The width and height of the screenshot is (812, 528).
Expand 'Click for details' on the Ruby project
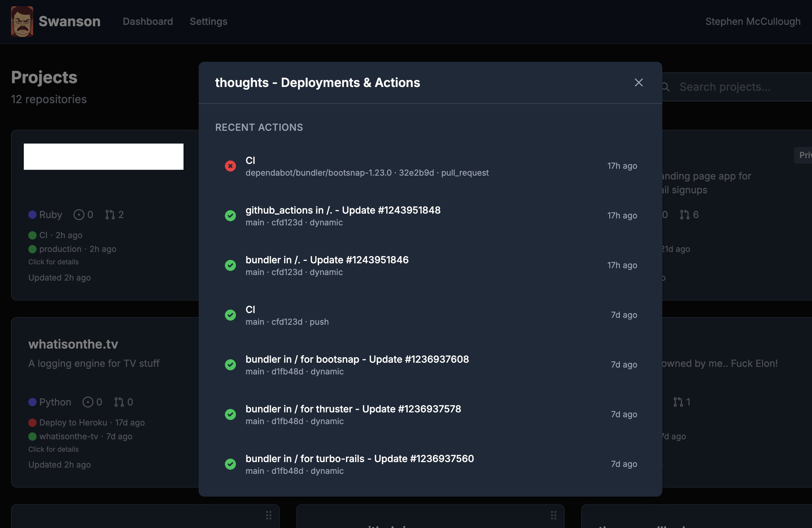tap(53, 262)
